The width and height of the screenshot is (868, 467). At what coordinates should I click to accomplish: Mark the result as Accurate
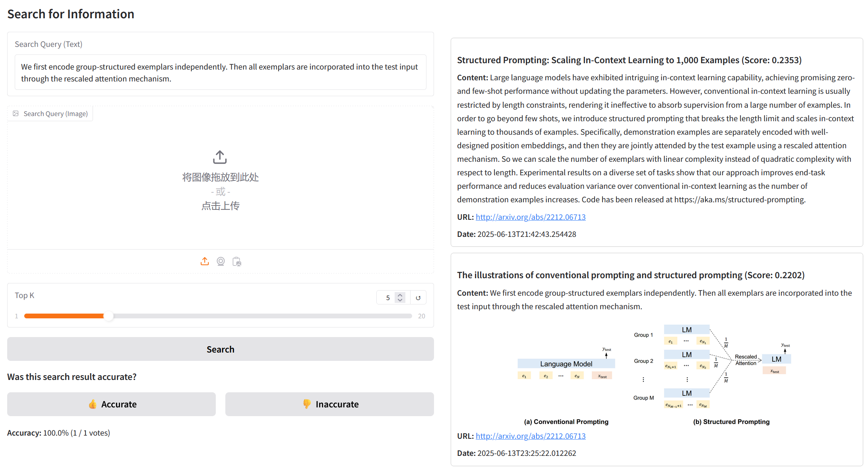click(x=111, y=404)
